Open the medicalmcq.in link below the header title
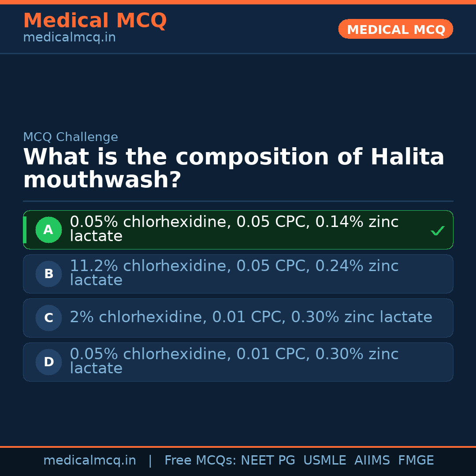 (69, 38)
